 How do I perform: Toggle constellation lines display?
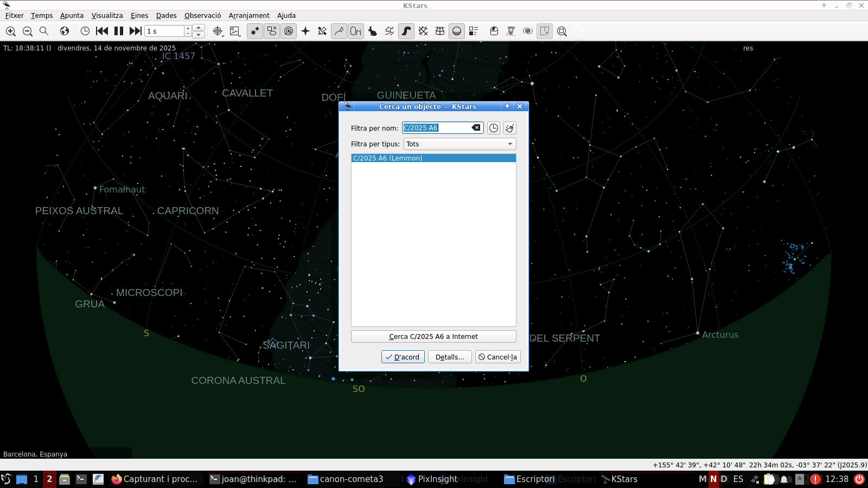(x=339, y=31)
